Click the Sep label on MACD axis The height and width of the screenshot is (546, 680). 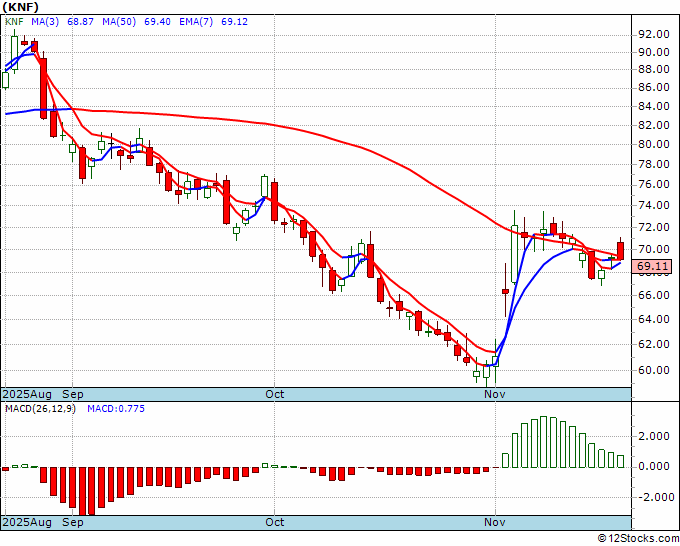point(73,522)
